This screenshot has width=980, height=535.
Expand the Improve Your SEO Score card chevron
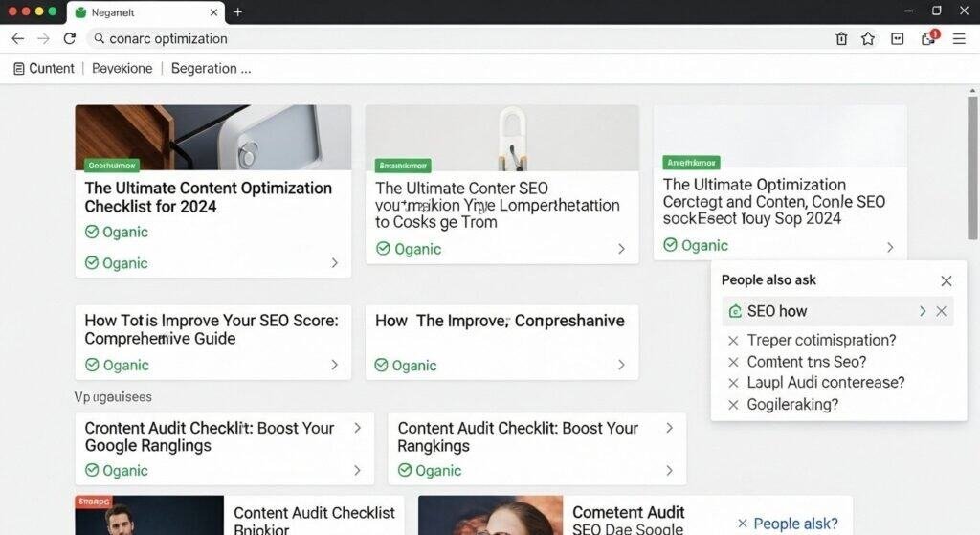[x=334, y=365]
